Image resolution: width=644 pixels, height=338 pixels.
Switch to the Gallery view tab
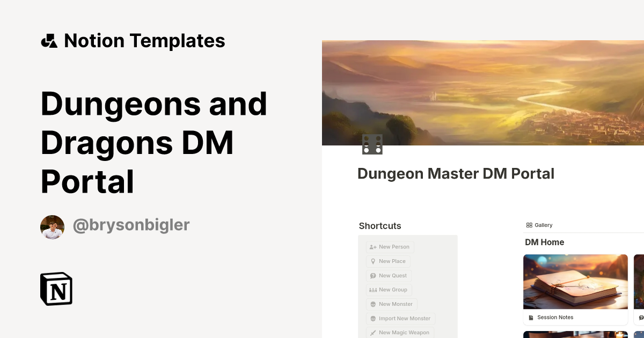(540, 225)
